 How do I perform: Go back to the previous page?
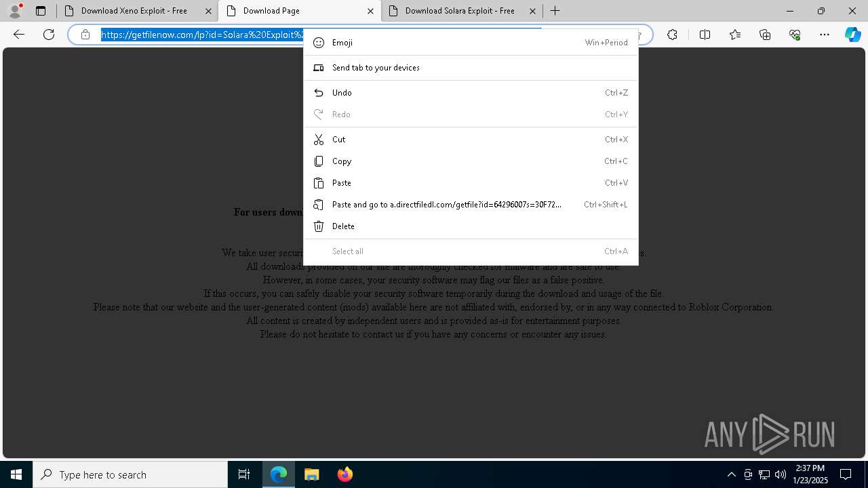coord(19,35)
